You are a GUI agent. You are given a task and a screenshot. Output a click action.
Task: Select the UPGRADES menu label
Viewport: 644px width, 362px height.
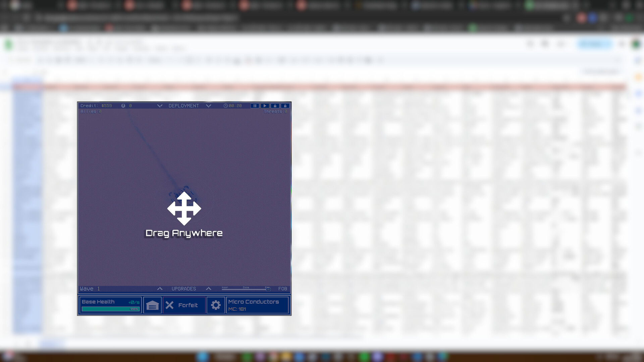(x=184, y=289)
